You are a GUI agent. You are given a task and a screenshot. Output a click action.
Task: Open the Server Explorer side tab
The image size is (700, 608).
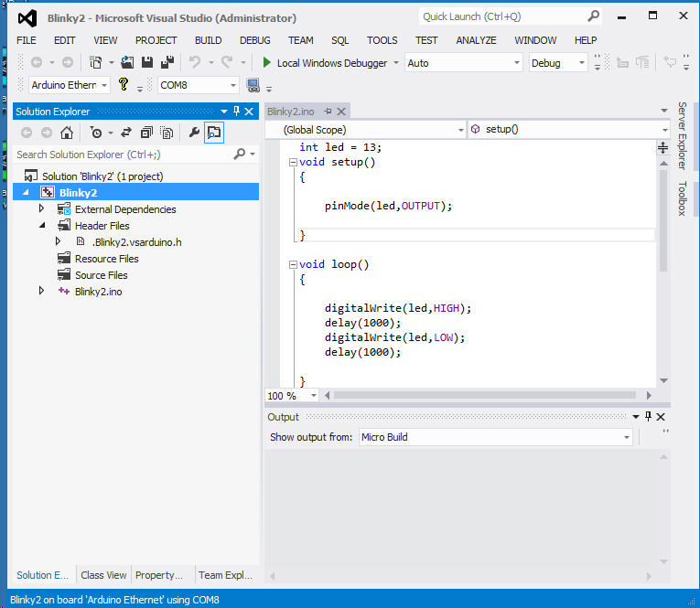click(682, 135)
